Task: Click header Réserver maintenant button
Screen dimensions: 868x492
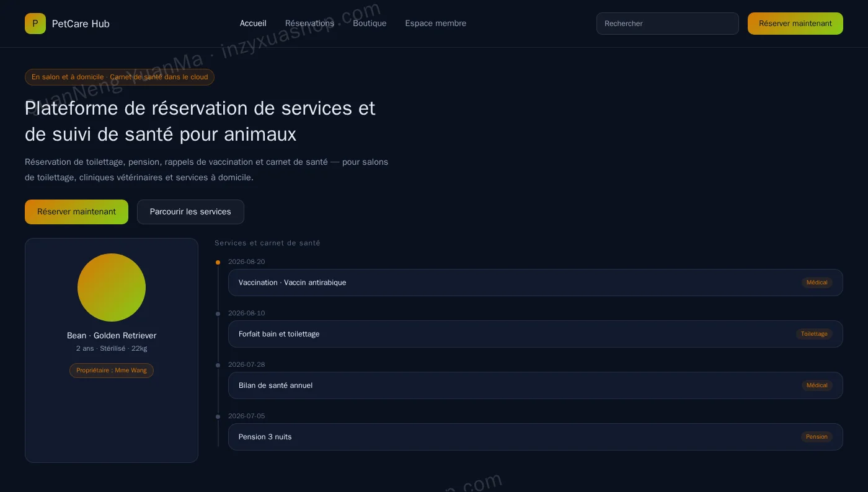Action: point(795,24)
